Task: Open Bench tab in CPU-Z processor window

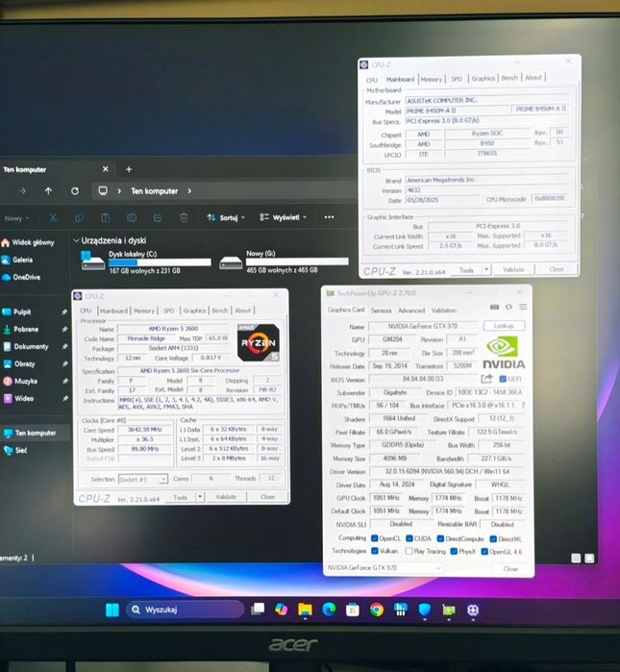Action: [220, 311]
